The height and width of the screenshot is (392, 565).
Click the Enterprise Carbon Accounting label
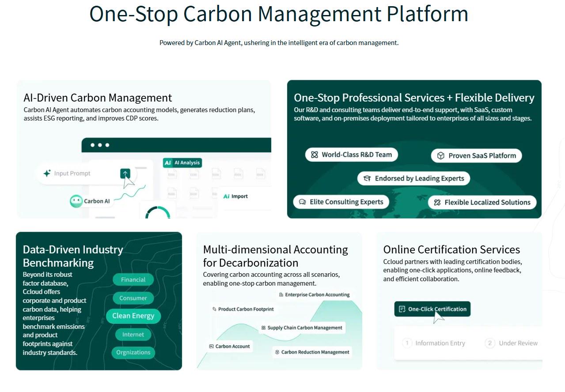[x=317, y=294]
